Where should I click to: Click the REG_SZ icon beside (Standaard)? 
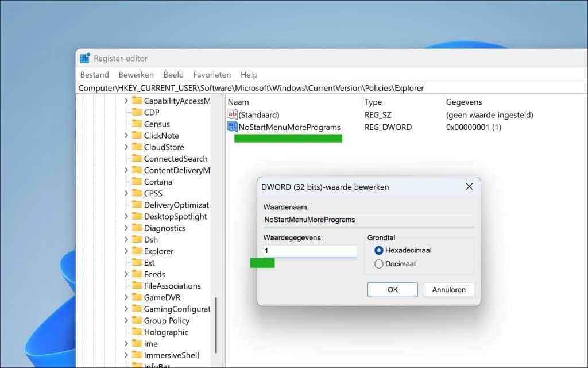(231, 114)
